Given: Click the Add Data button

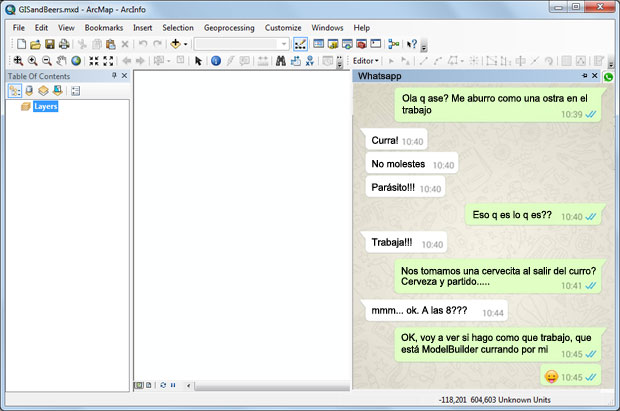Looking at the screenshot, I should coord(175,44).
